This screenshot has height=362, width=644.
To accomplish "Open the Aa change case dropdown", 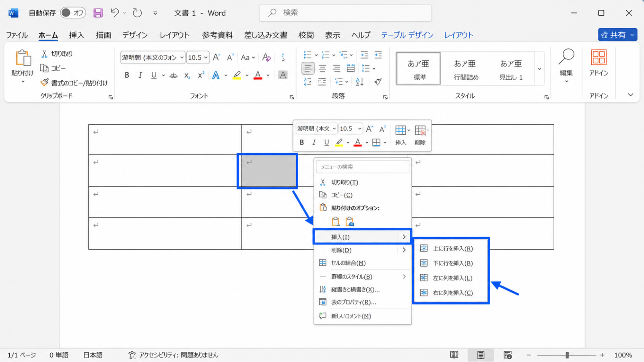I will coord(248,58).
